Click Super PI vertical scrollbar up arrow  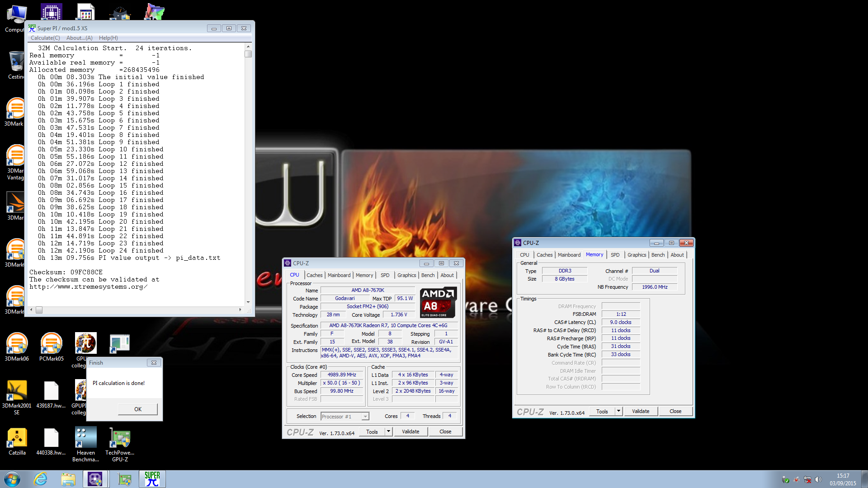tap(248, 47)
